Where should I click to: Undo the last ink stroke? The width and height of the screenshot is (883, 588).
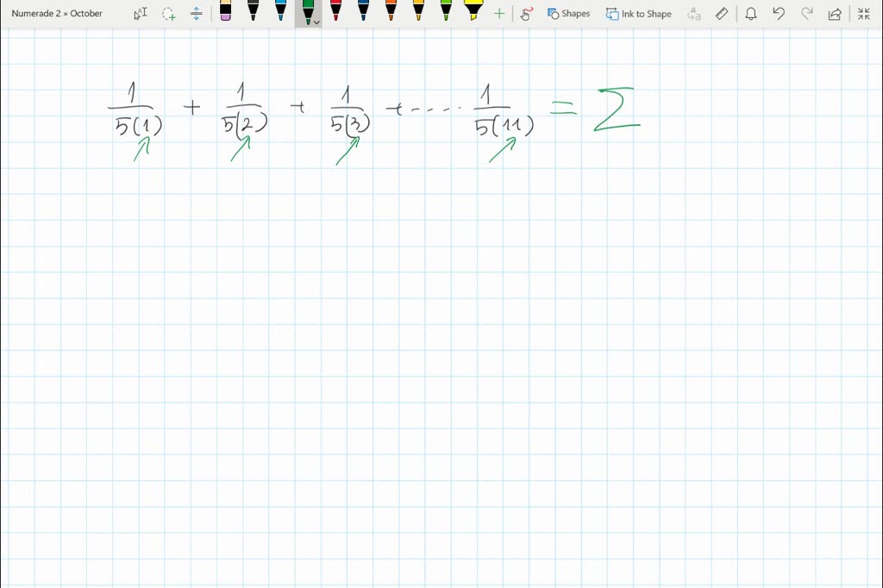[x=778, y=13]
